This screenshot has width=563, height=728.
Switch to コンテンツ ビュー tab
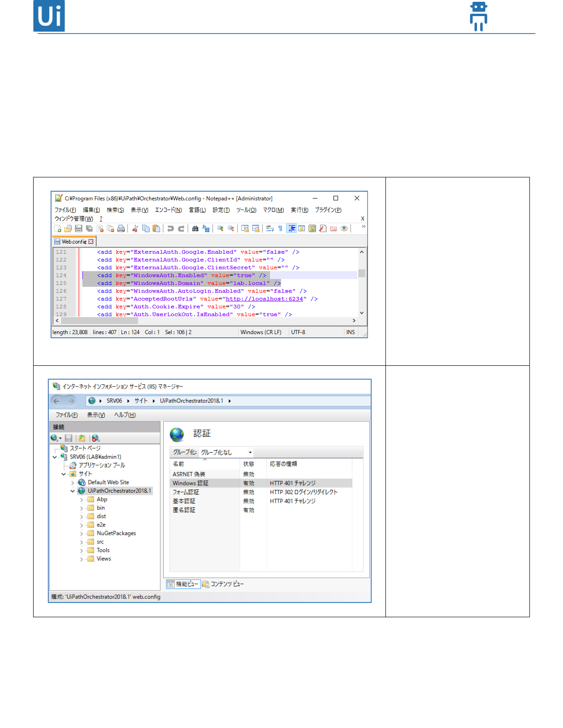point(223,584)
